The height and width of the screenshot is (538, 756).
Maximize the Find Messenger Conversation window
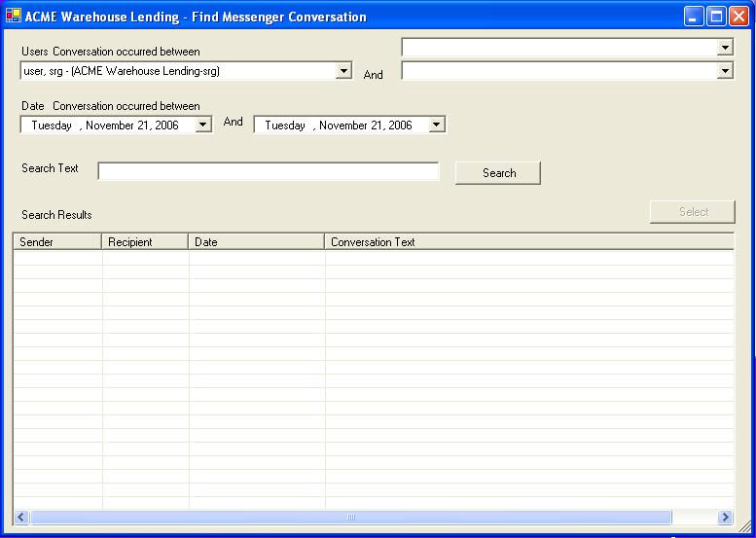click(716, 17)
